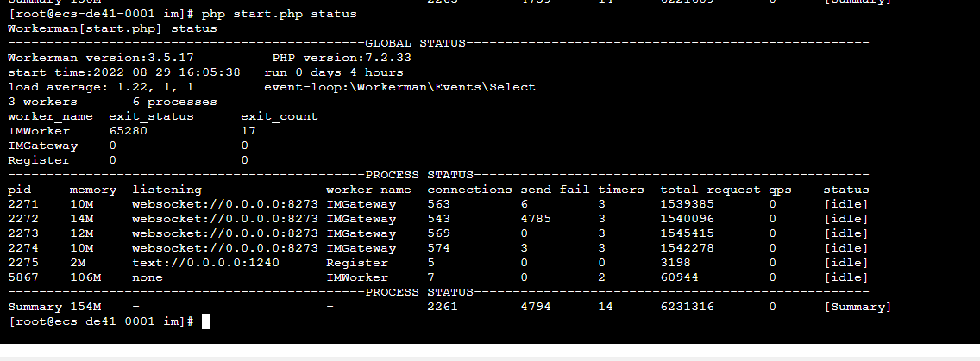Select pid 2271
The image size is (980, 361).
pos(23,204)
